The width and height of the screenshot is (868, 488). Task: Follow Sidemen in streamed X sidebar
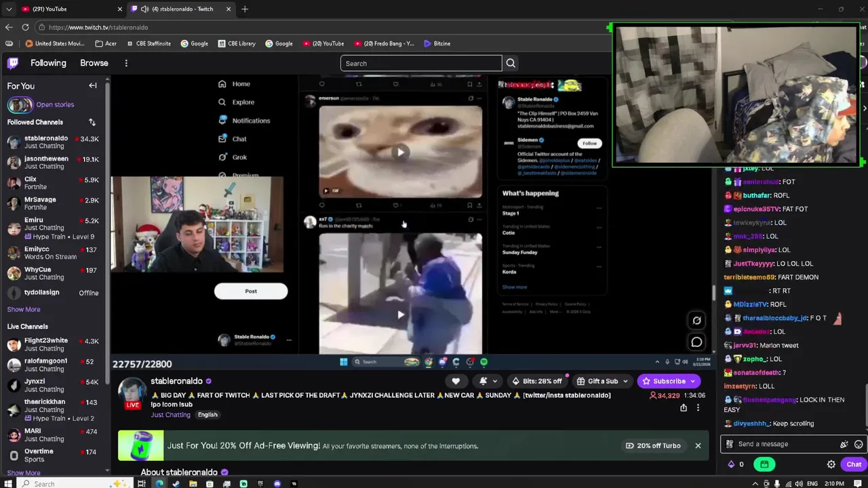(589, 143)
